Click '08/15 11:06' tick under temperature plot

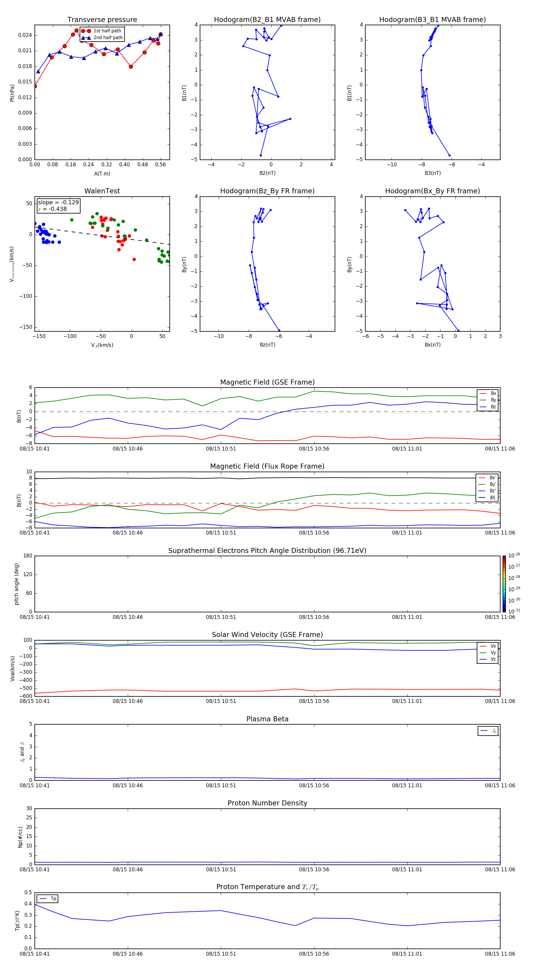pyautogui.click(x=500, y=954)
